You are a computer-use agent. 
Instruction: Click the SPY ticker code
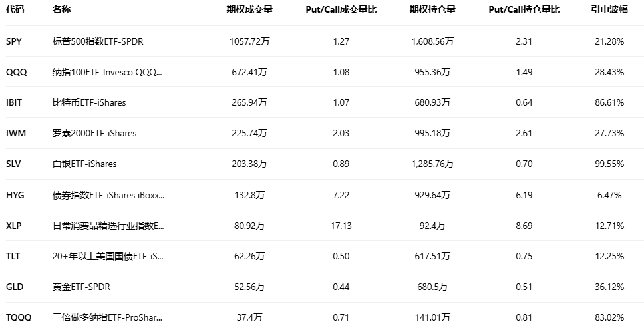click(14, 41)
